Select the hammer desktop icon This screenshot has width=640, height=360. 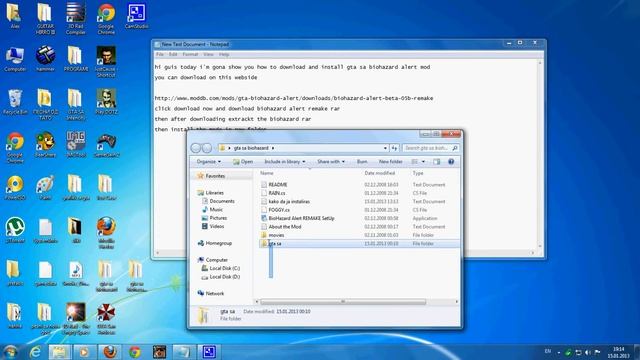click(45, 59)
